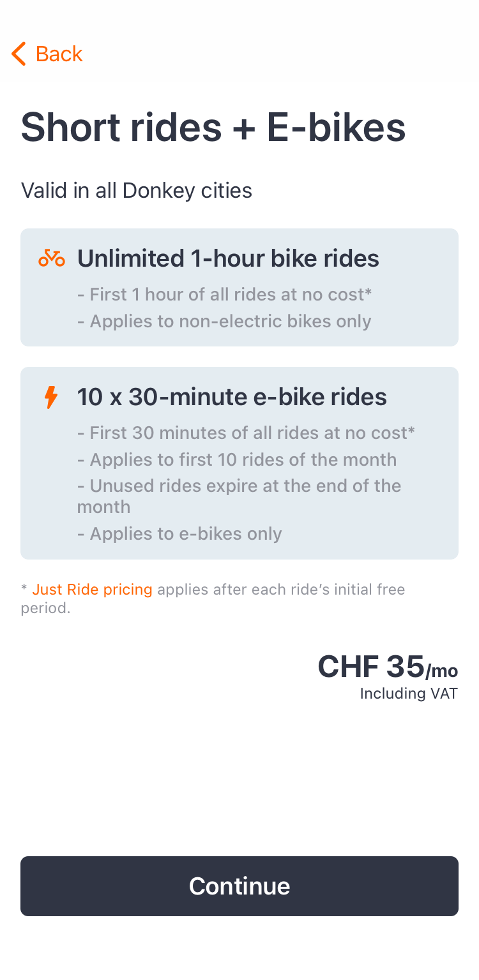
Task: Select the "Unlimited 1-hour bike rides" heading
Action: click(228, 258)
